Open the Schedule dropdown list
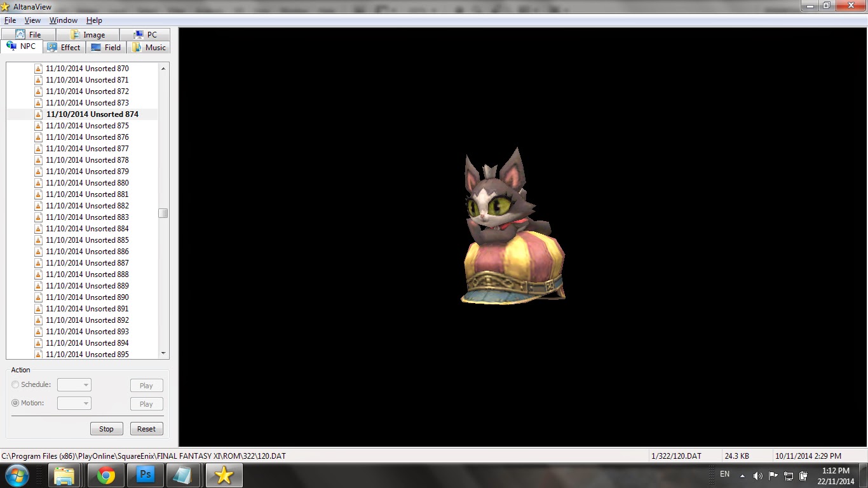The width and height of the screenshot is (868, 488). point(74,385)
